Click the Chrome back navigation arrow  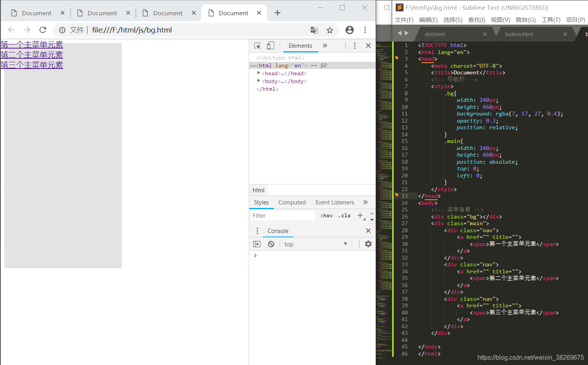(x=11, y=30)
